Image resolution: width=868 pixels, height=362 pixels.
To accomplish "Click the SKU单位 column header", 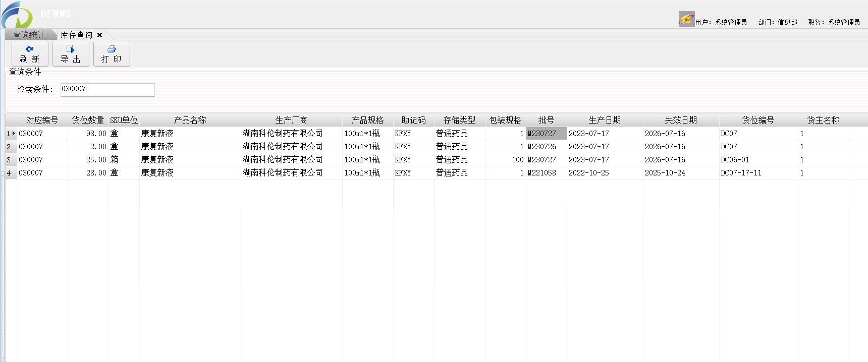I will (x=124, y=120).
